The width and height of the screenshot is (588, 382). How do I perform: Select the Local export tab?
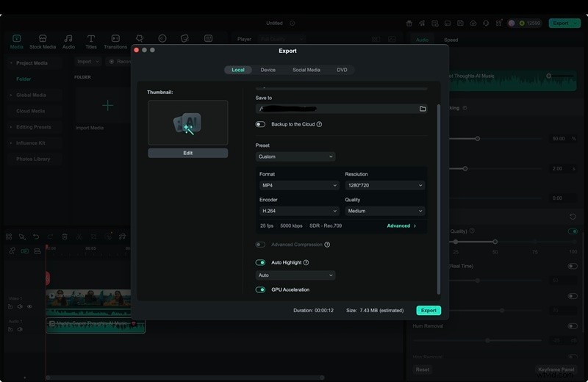(237, 70)
